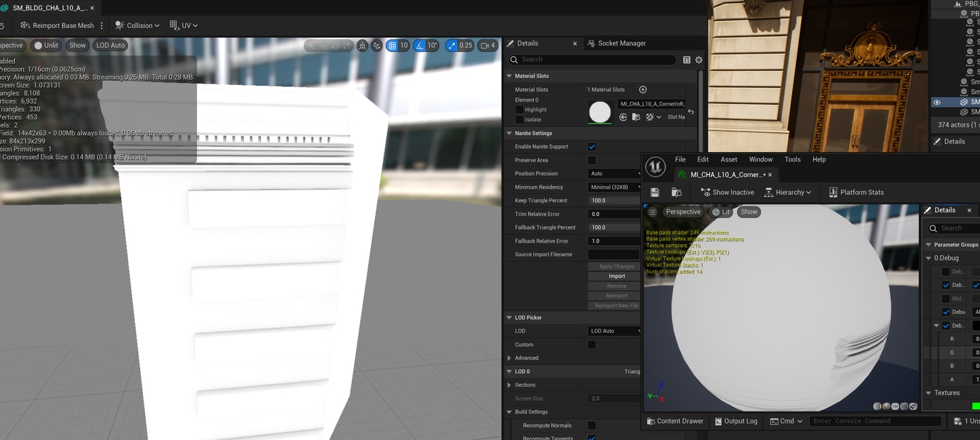This screenshot has width=980, height=440.
Task: Open Details panel property matrix grid icon
Action: point(687,60)
